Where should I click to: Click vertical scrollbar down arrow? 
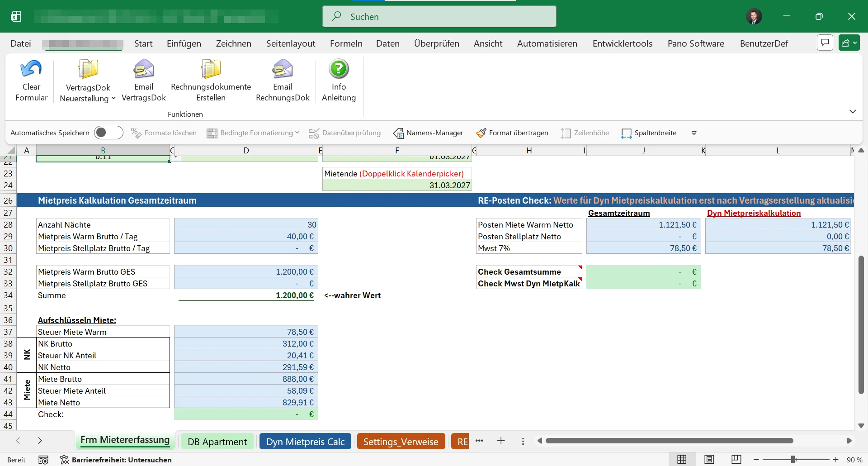pos(861,425)
